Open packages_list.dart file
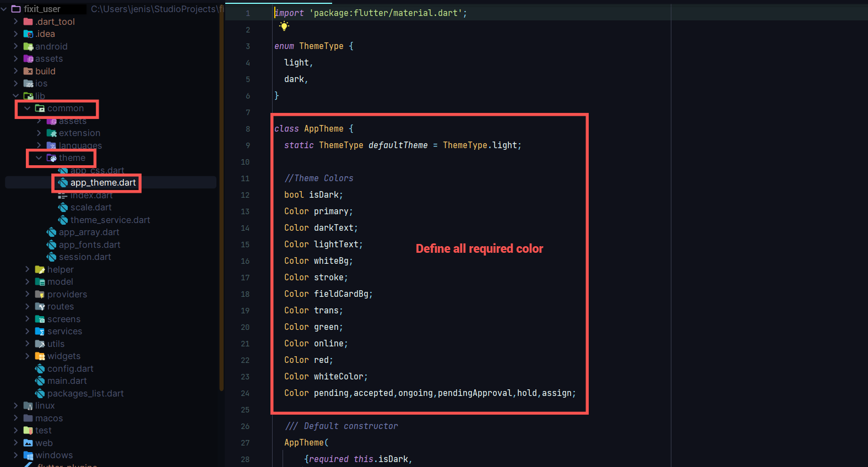 [x=85, y=394]
